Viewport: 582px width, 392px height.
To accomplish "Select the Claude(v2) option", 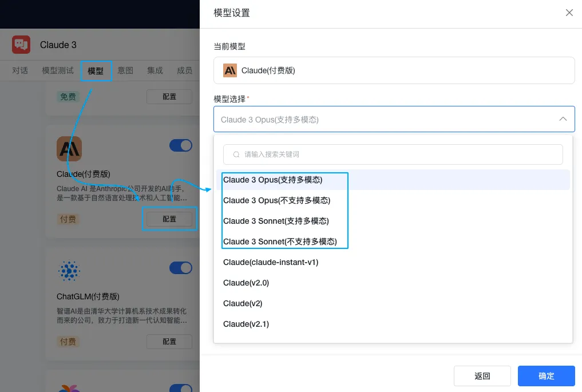I will tap(393, 304).
